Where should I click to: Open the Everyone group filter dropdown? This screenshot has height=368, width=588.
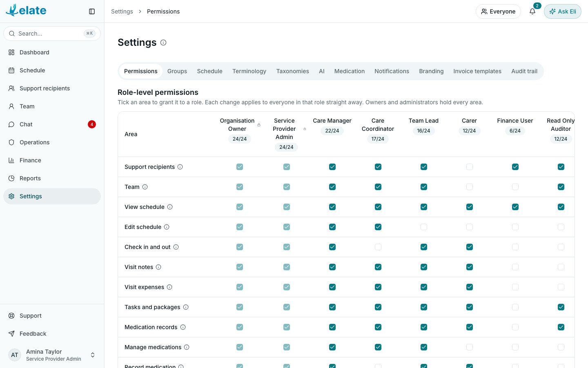click(498, 11)
